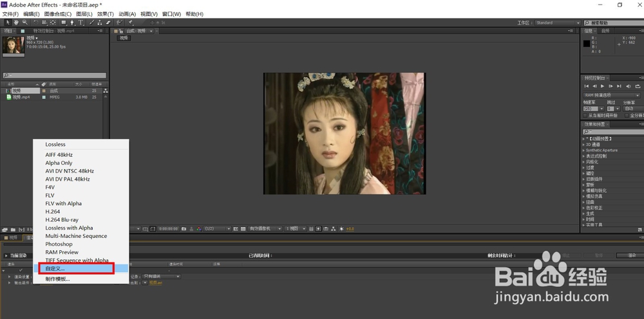Screen dimensions: 644x319
Task: Step to next frame in preview panel
Action: [x=611, y=86]
